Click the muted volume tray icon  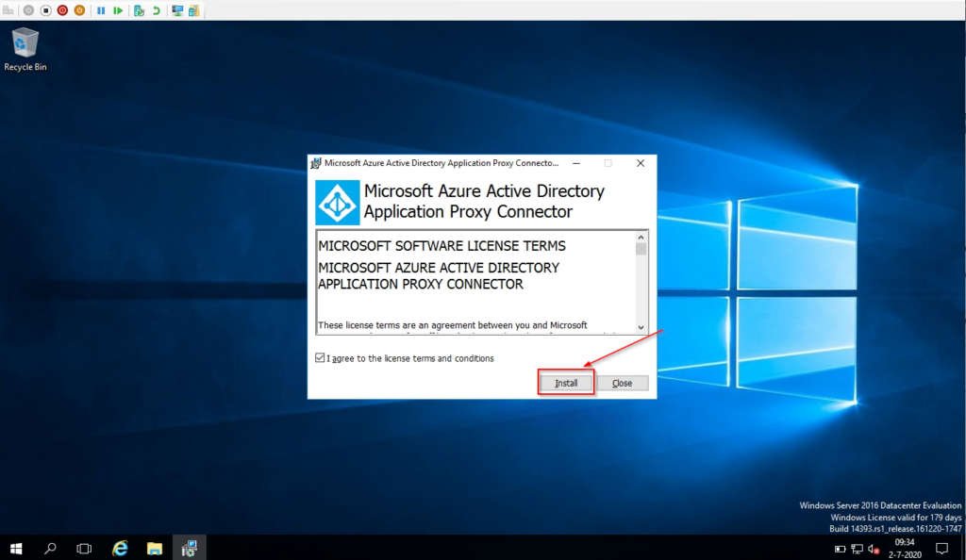(874, 549)
